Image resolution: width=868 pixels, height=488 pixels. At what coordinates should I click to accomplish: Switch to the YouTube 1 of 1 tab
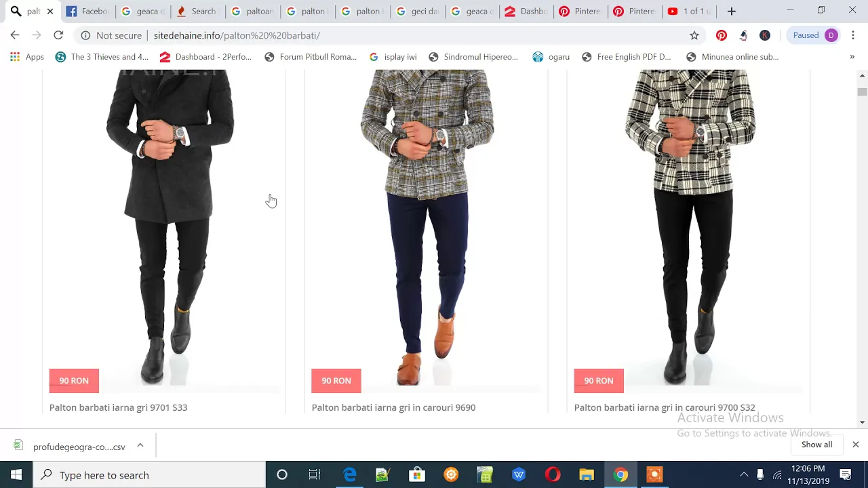pyautogui.click(x=690, y=12)
